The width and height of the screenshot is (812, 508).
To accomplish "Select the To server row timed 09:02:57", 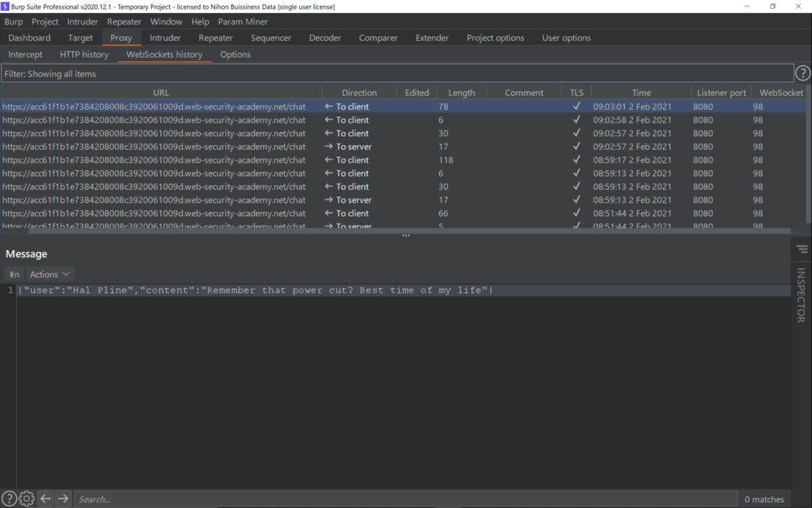I will [403, 146].
